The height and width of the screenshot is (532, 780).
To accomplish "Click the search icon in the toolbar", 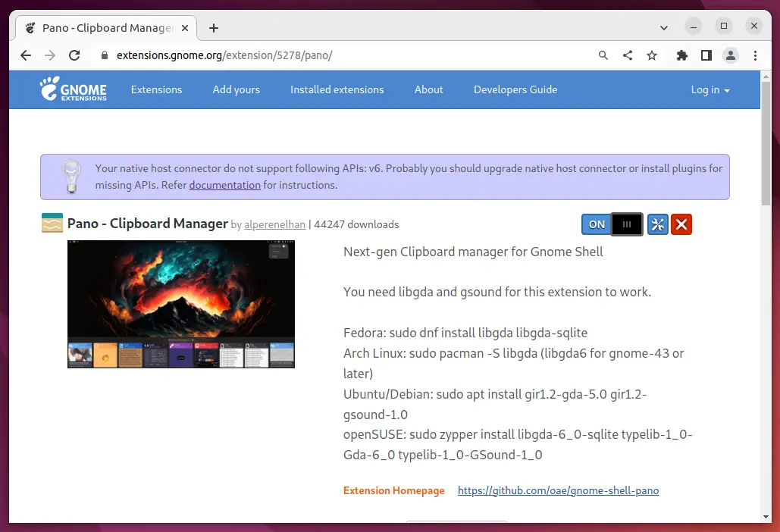I will point(603,55).
